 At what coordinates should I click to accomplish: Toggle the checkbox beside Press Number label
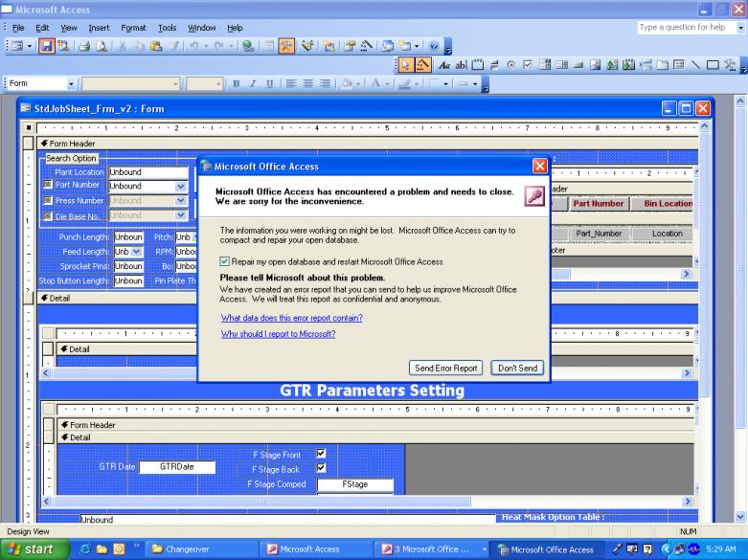tap(47, 200)
